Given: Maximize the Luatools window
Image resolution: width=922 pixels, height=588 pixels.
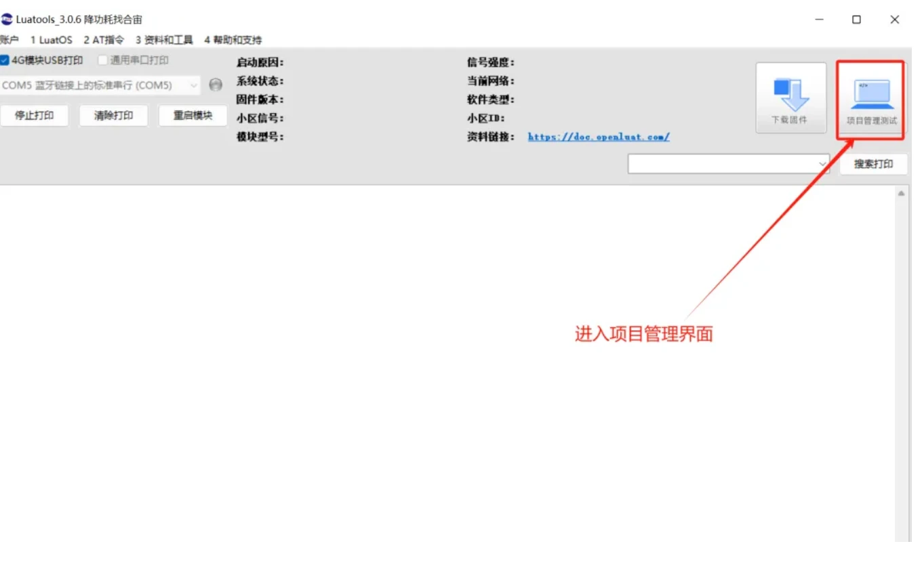Looking at the screenshot, I should (x=856, y=20).
